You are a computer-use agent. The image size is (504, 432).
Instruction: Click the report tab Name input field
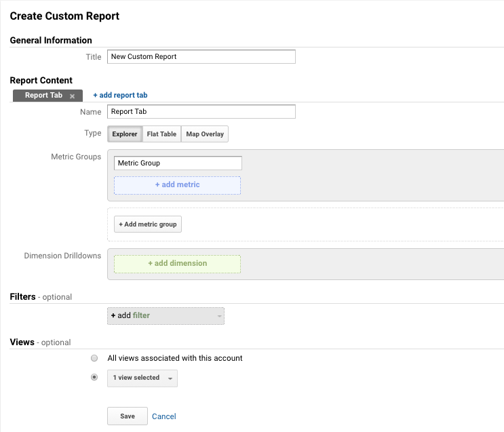(201, 112)
